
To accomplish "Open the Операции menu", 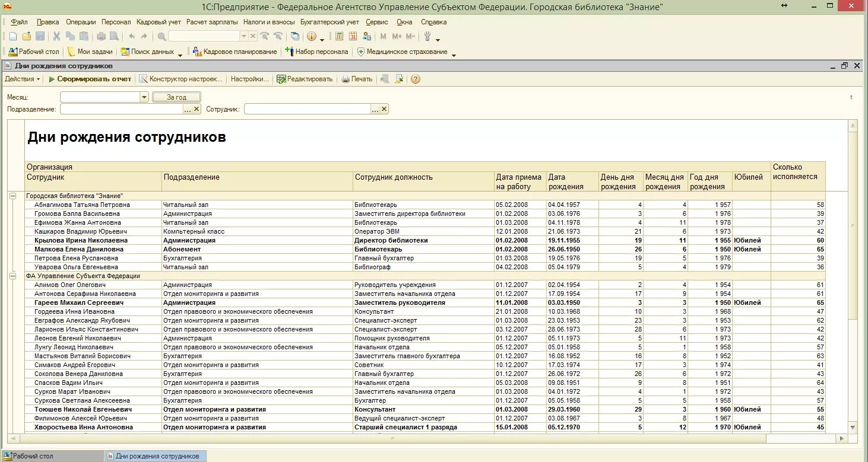I will coord(81,22).
